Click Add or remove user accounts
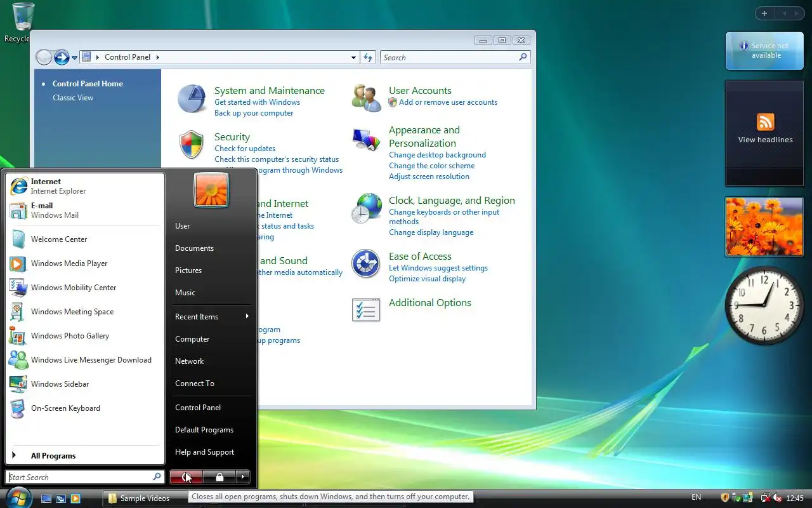 point(448,102)
